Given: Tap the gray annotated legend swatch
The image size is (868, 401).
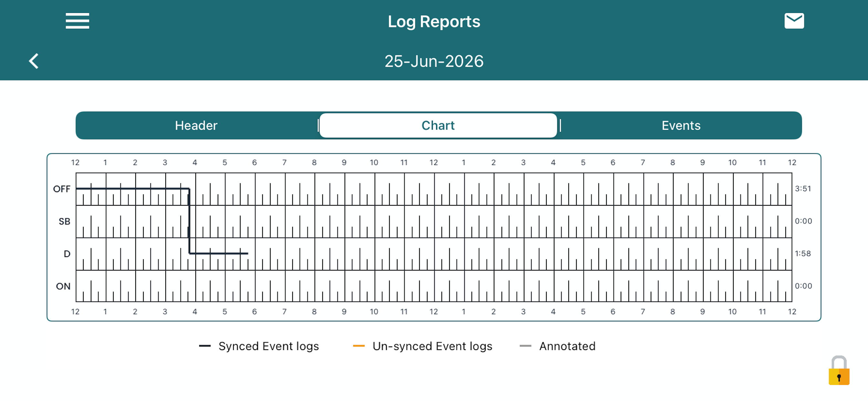Looking at the screenshot, I should pyautogui.click(x=526, y=346).
